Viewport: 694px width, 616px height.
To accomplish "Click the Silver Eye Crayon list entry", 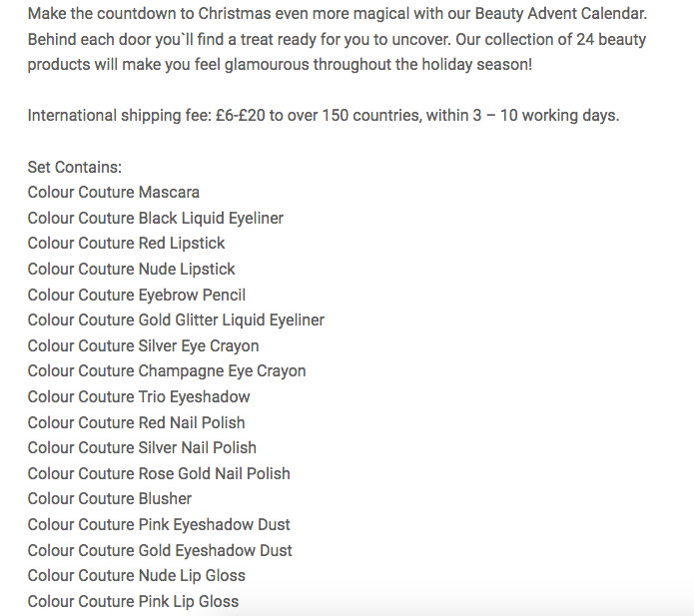I will (x=143, y=345).
